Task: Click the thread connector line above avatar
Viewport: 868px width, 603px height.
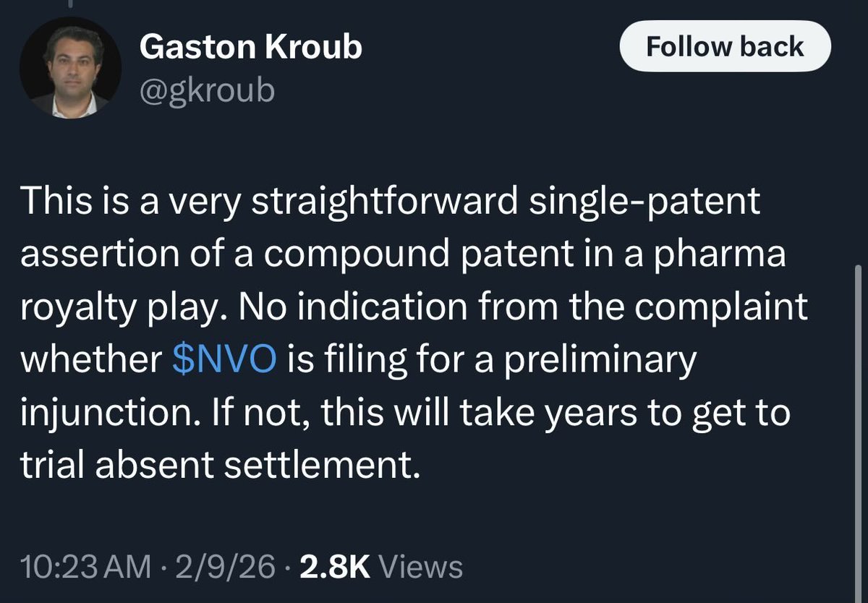Action: [71, 6]
